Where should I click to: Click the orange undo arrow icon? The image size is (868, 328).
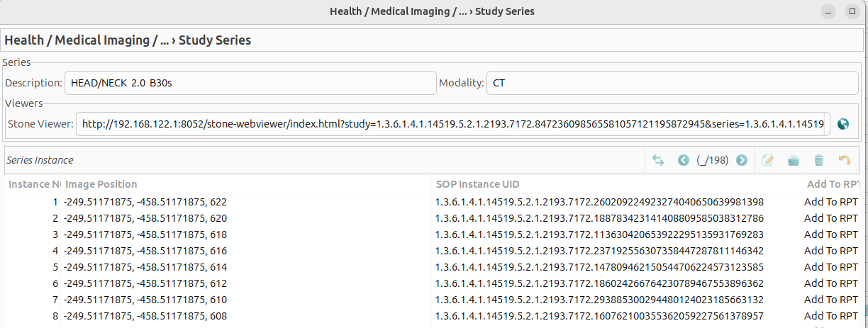(x=844, y=160)
